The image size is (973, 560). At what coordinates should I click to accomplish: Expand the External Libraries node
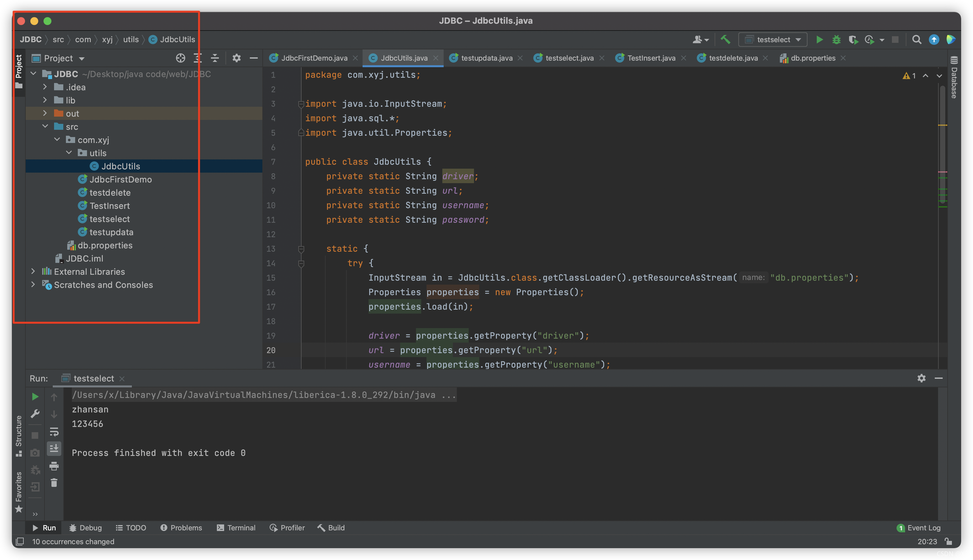(33, 271)
